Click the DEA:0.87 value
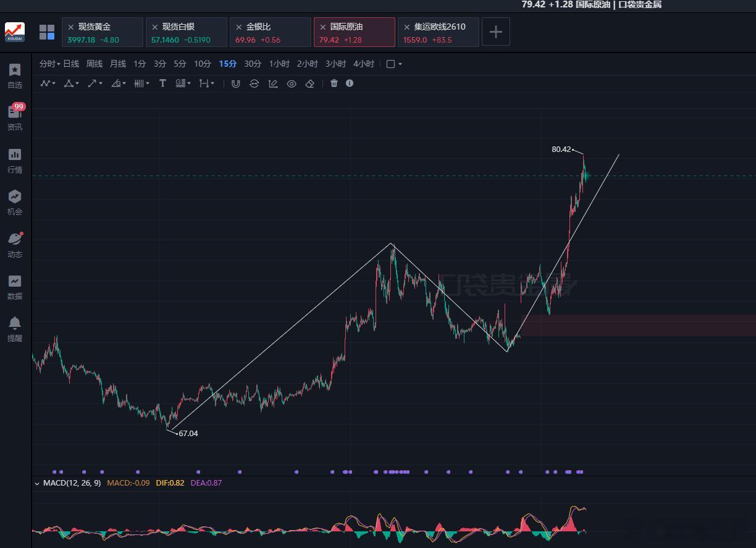This screenshot has height=548, width=756. (x=206, y=483)
